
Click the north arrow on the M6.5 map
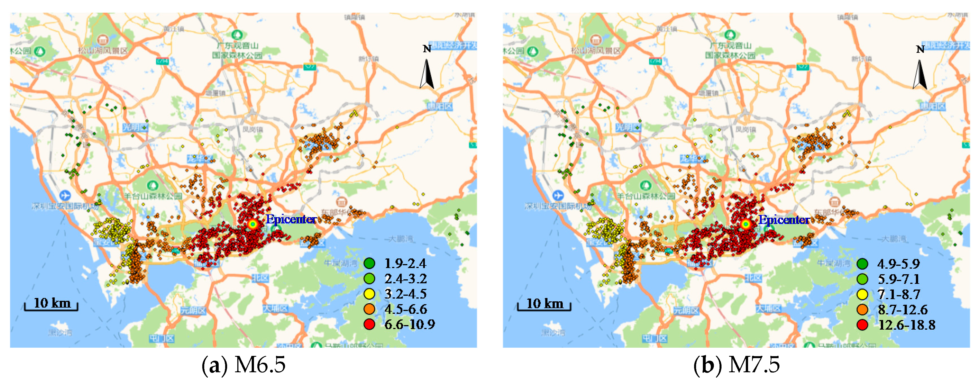427,75
